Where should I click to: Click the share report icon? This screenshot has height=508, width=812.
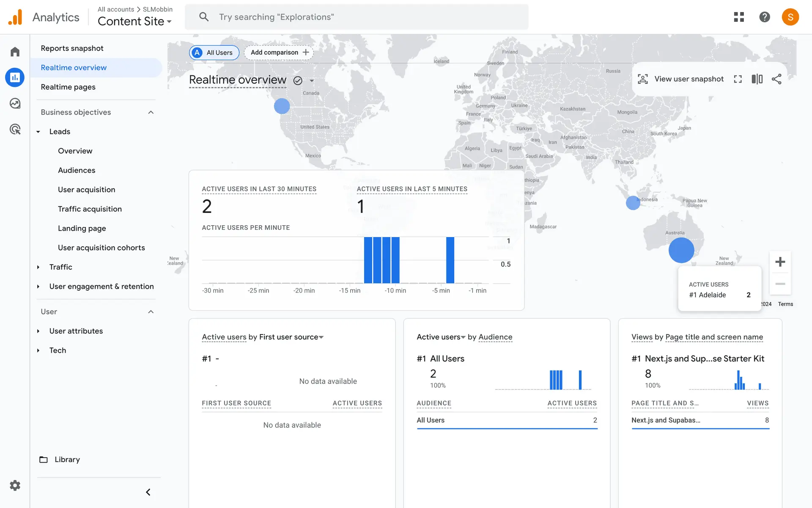(x=776, y=79)
